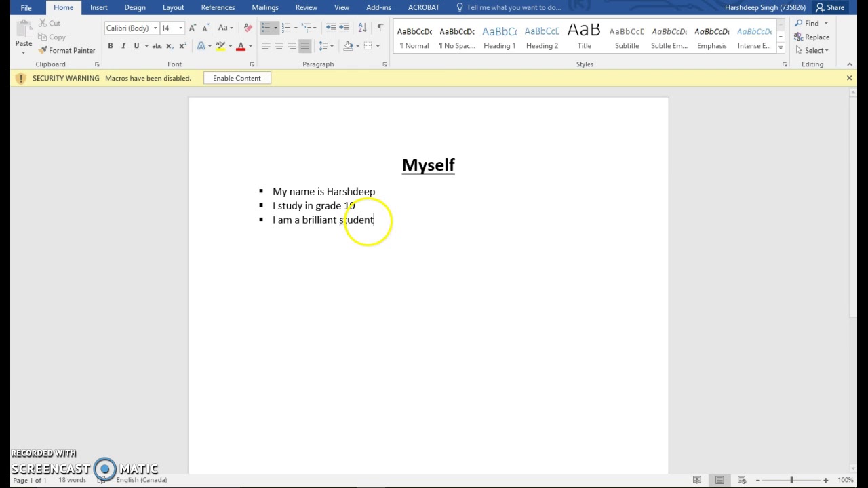The width and height of the screenshot is (868, 488).
Task: Align text to the right
Action: tap(292, 46)
